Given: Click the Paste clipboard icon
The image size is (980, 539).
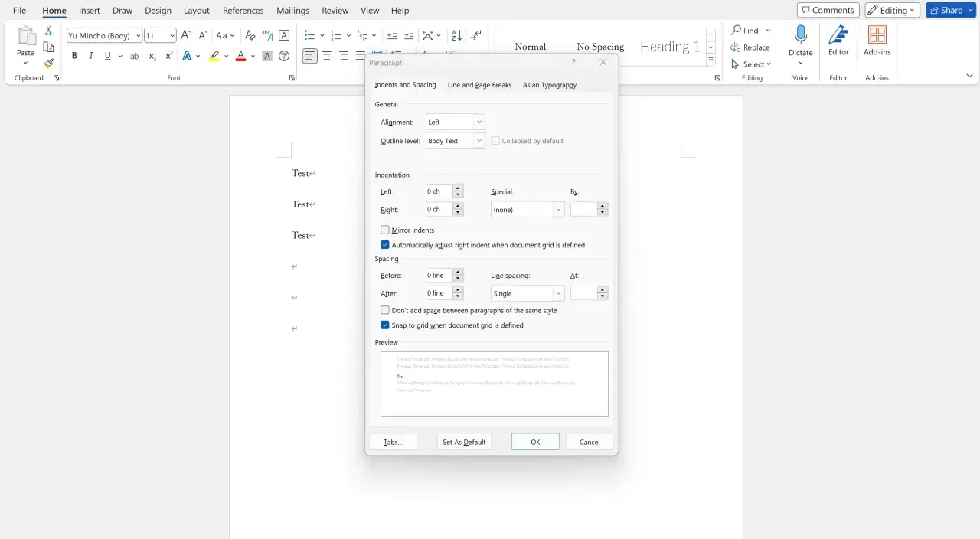Looking at the screenshot, I should click(26, 37).
